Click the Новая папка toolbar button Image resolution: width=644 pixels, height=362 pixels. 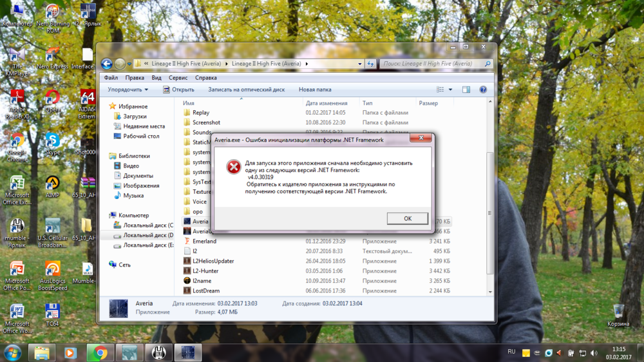pyautogui.click(x=315, y=90)
